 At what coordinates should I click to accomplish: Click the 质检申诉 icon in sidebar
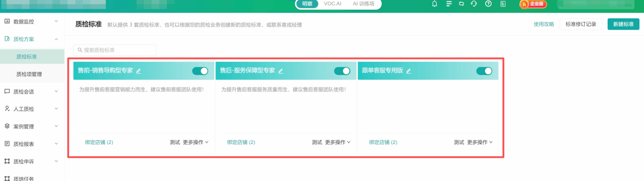7,161
